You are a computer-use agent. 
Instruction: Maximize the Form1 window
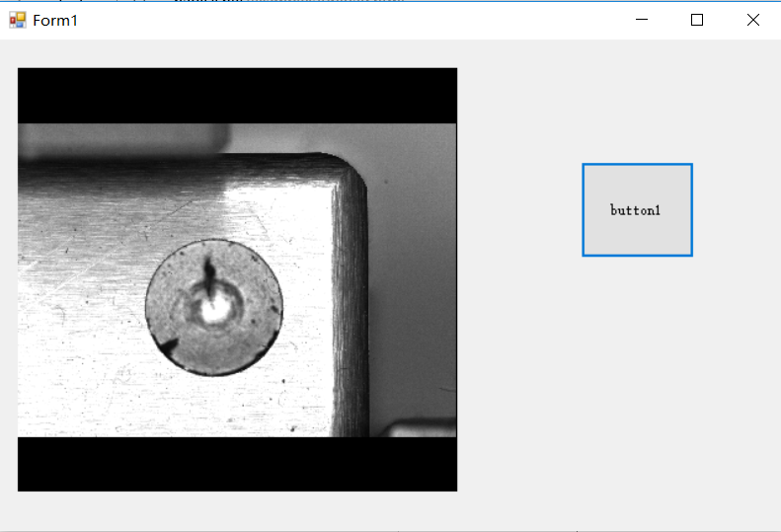point(697,20)
